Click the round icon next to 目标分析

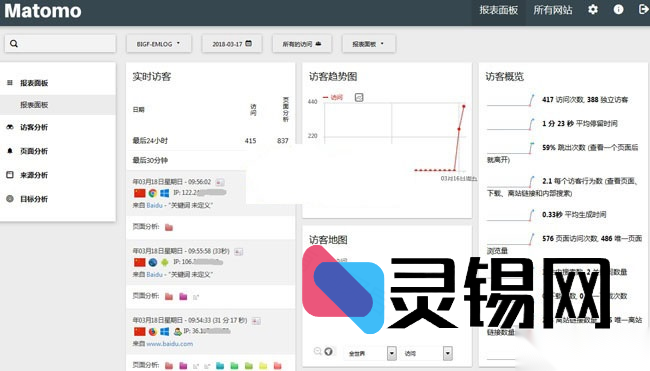point(10,199)
